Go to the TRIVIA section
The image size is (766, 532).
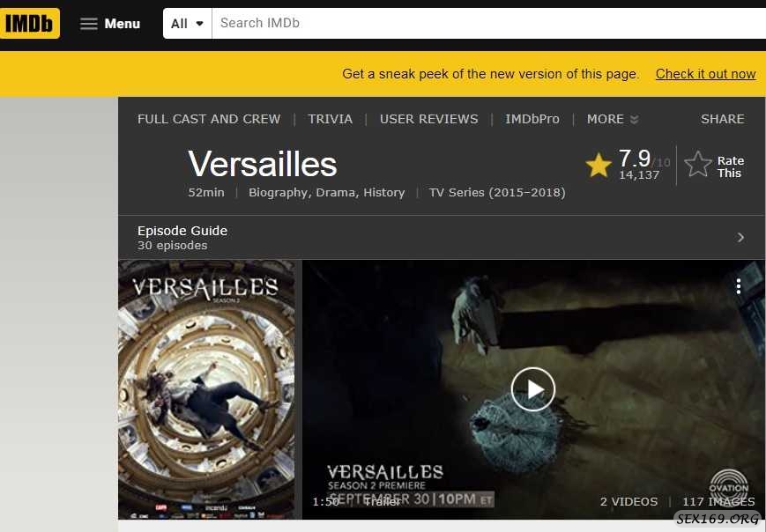click(x=330, y=119)
